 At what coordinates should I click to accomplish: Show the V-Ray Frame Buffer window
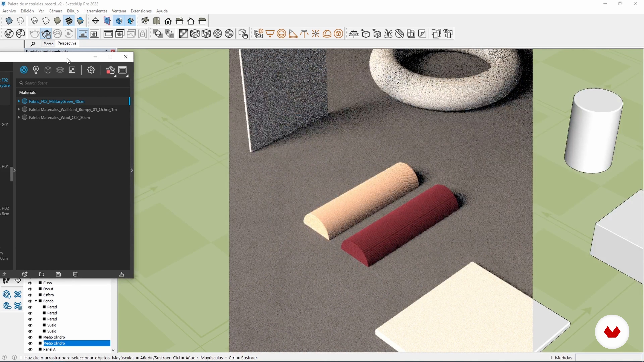pos(108,34)
